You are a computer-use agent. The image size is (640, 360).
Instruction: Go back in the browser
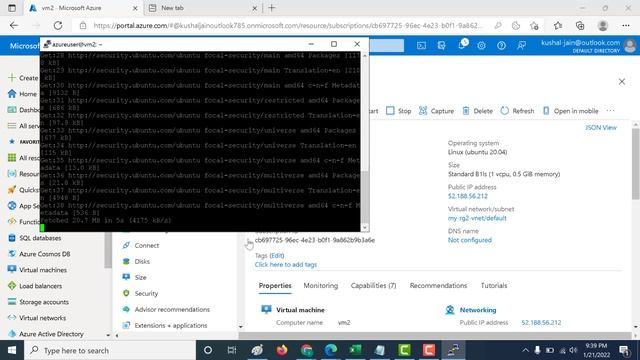click(14, 25)
